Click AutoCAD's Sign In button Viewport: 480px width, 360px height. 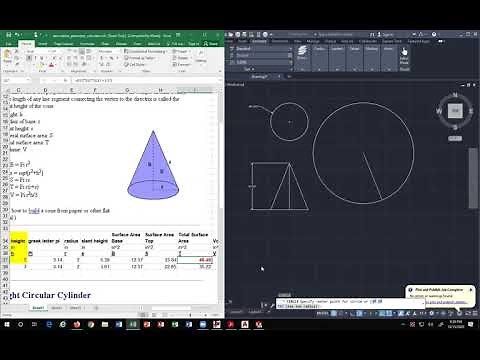(385, 34)
